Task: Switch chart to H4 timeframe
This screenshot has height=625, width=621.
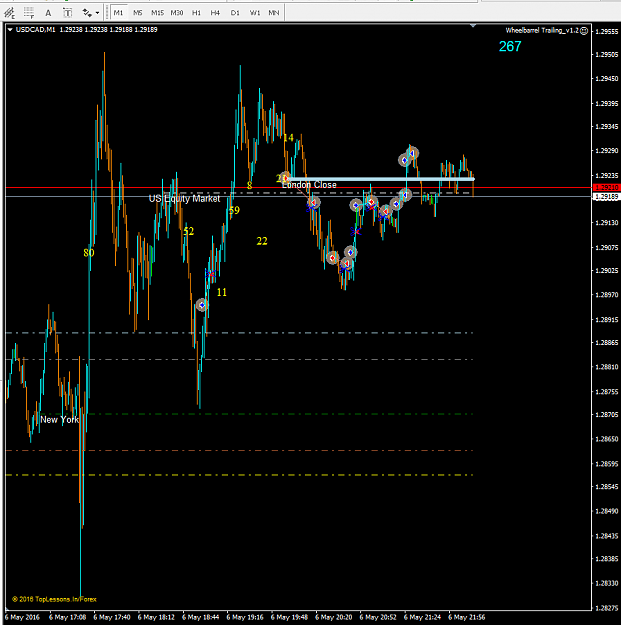Action: pos(215,13)
